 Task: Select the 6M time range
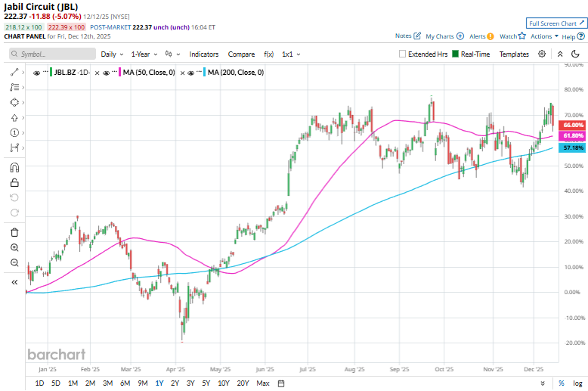[125, 383]
